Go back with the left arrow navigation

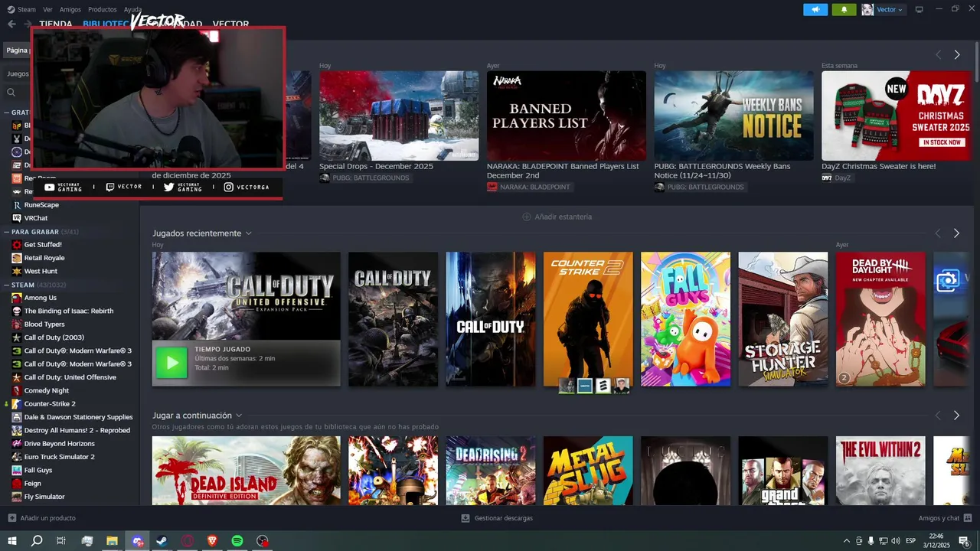click(11, 24)
